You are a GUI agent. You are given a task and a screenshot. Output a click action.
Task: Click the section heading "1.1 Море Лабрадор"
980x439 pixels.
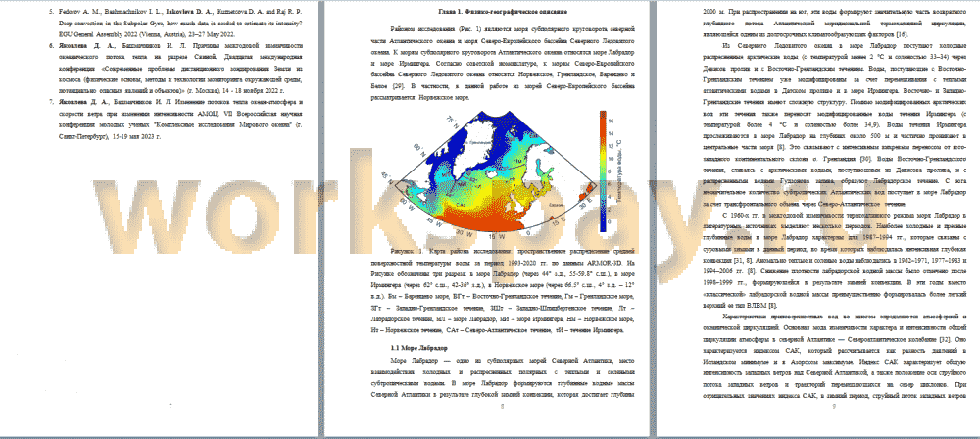coord(417,347)
